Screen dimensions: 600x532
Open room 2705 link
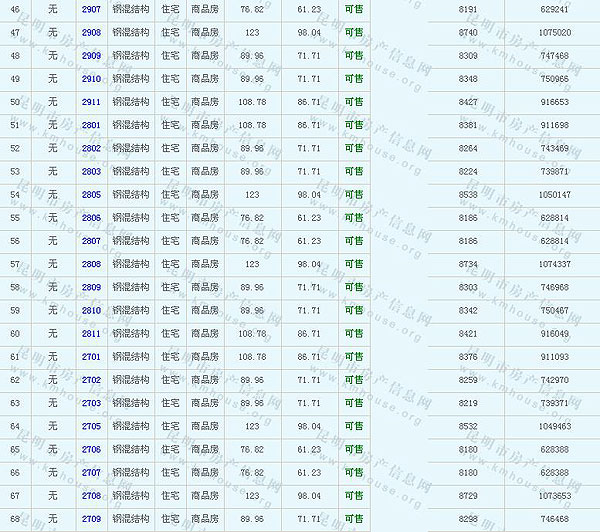(91, 426)
